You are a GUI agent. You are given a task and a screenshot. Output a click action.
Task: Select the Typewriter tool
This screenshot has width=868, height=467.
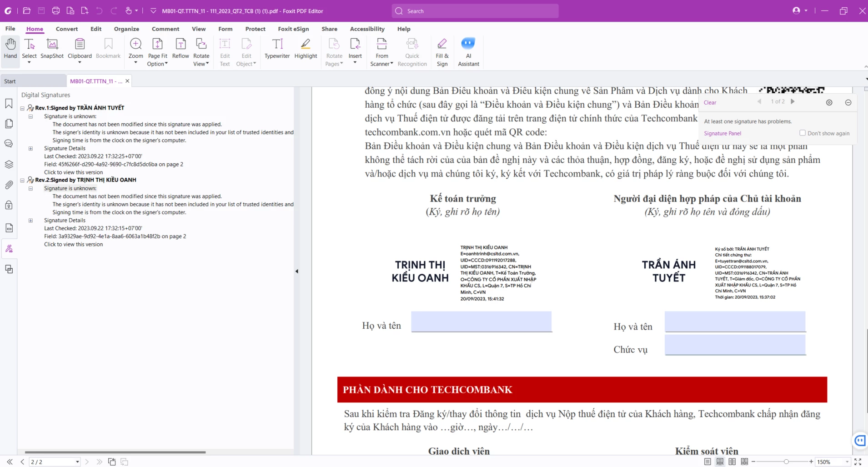[x=277, y=49]
